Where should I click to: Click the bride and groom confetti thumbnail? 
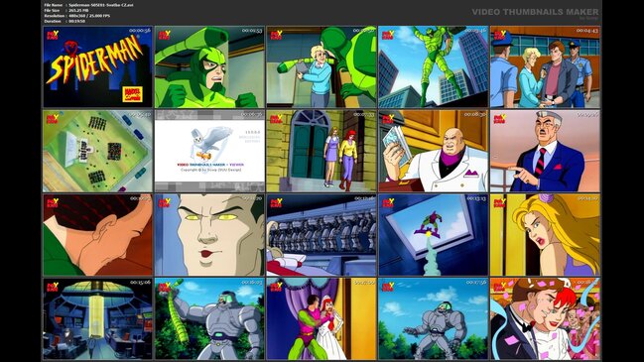(545, 319)
